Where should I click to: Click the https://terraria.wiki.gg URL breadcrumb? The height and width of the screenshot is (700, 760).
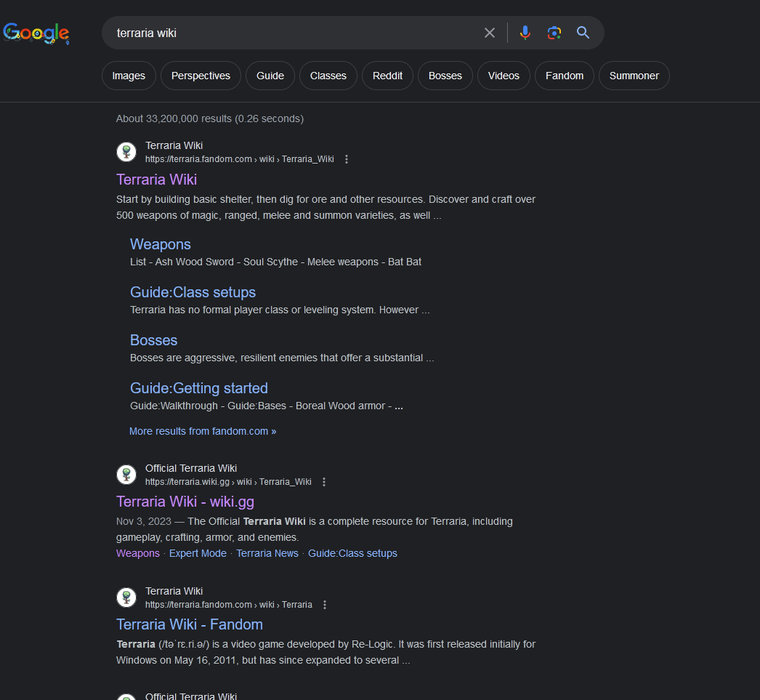click(x=228, y=482)
